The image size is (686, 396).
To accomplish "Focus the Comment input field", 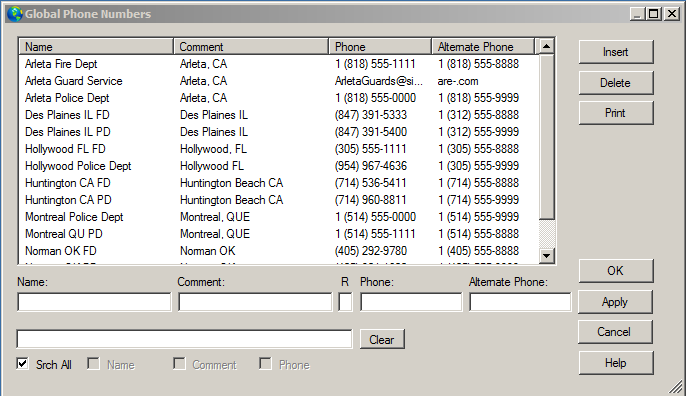I will [x=255, y=302].
